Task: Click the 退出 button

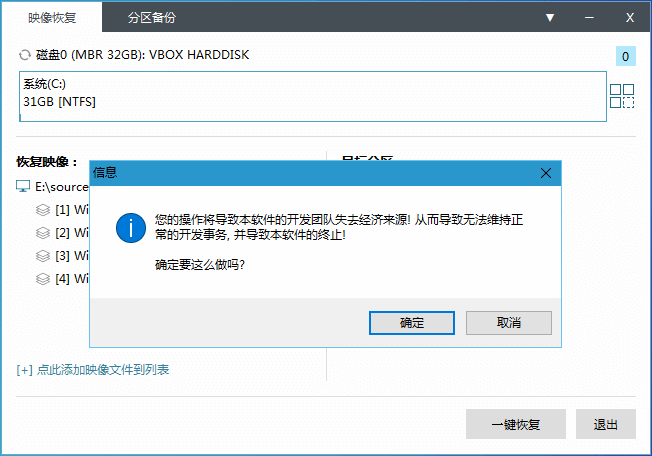Action: click(606, 424)
